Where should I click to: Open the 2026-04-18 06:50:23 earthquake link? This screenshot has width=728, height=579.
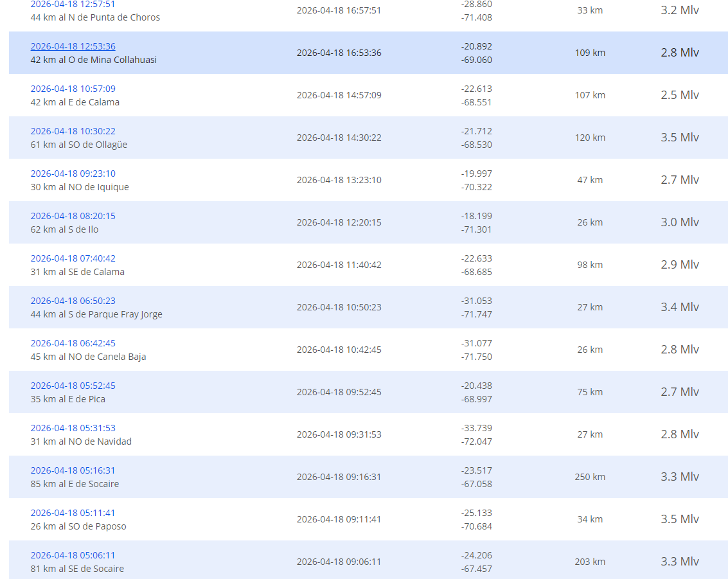pyautogui.click(x=73, y=301)
